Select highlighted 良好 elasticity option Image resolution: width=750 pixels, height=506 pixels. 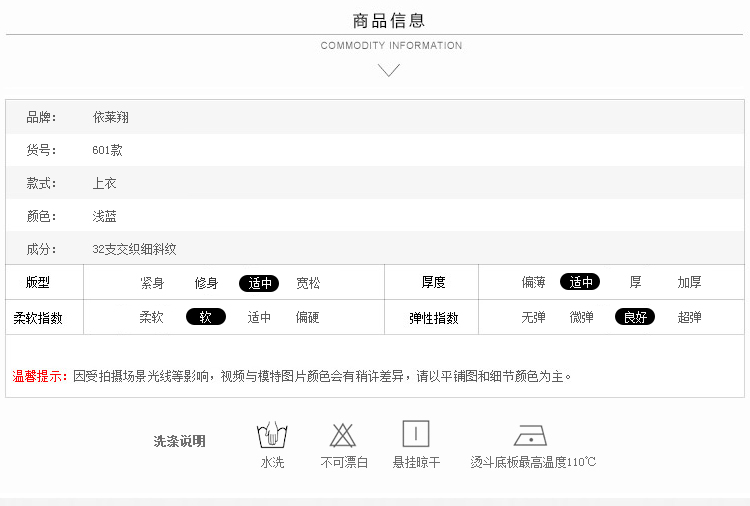pos(635,317)
